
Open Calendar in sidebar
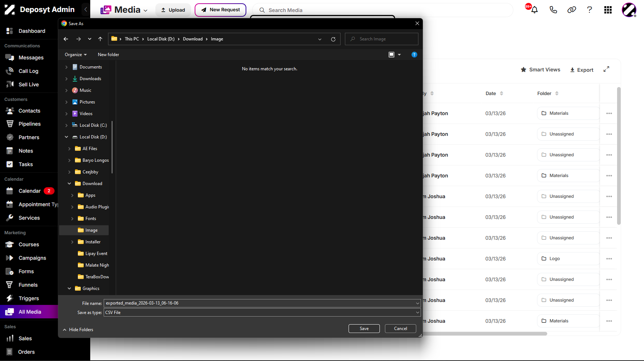coord(29,191)
